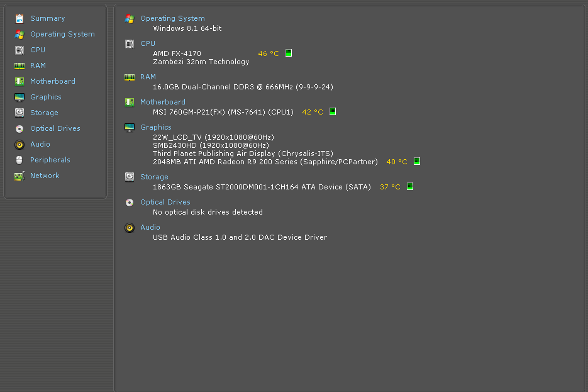
Task: Go to Motherboard in the sidebar
Action: pyautogui.click(x=52, y=81)
